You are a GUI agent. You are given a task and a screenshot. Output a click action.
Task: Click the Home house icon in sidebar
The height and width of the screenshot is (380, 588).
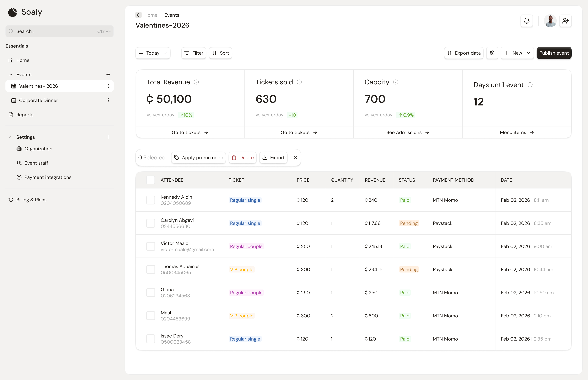(11, 60)
